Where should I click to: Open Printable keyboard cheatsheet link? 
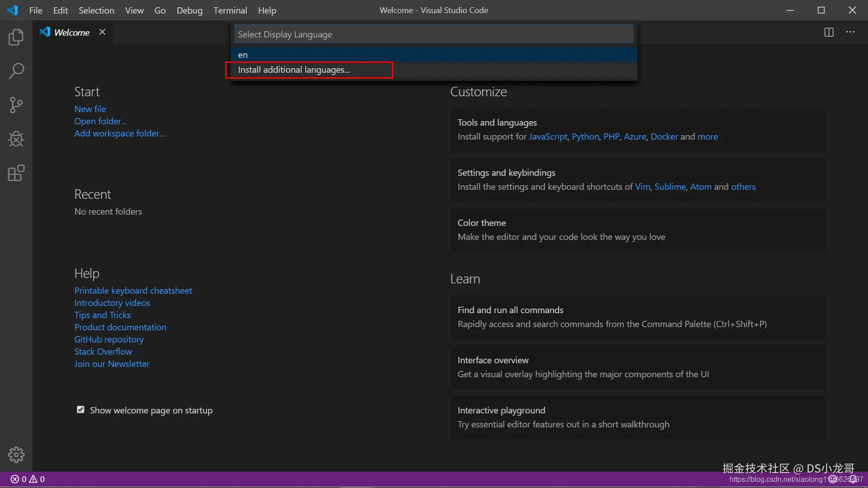[133, 291]
